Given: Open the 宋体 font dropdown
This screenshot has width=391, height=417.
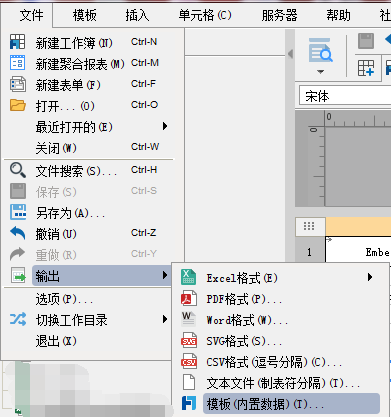Looking at the screenshot, I should (x=345, y=96).
